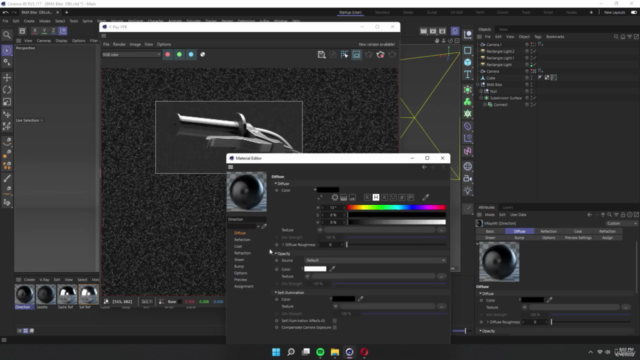
Task: Select the Saddle material thumbnail
Action: (46, 294)
